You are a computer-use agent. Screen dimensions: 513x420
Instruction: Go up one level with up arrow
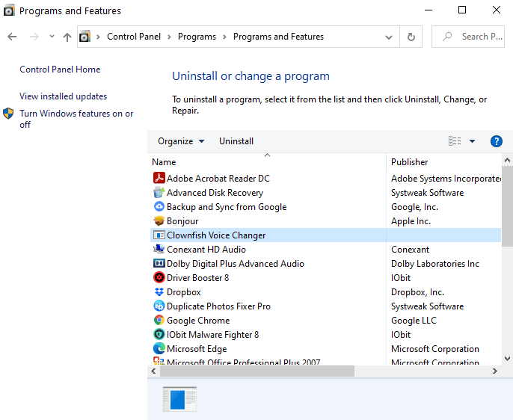(x=67, y=37)
